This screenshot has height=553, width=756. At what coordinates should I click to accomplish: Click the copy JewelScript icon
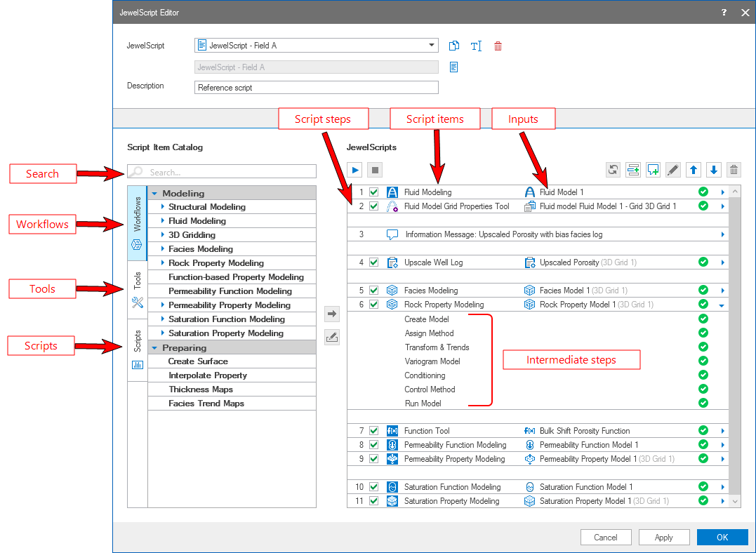click(x=454, y=46)
